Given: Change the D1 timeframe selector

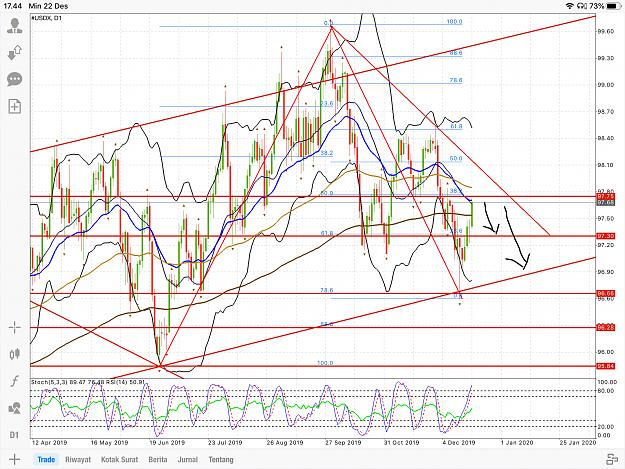Looking at the screenshot, I should 14,435.
